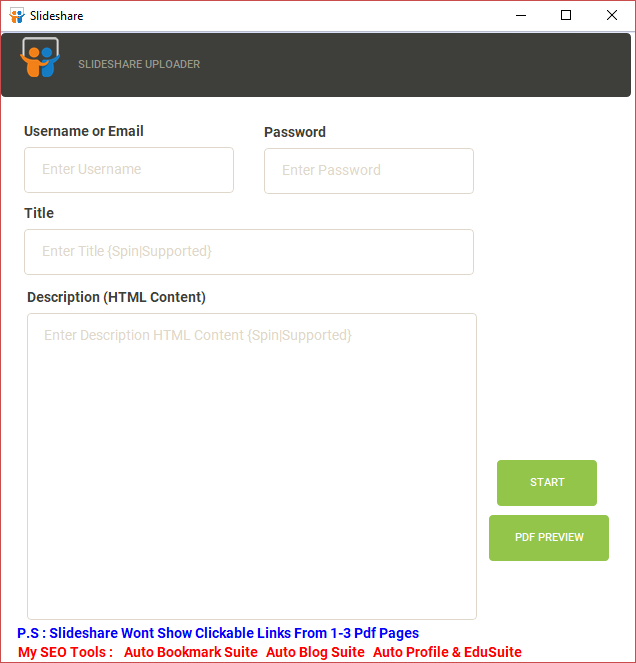Screen dimensions: 636x663
Task: Start the upload with START button
Action: coord(547,483)
